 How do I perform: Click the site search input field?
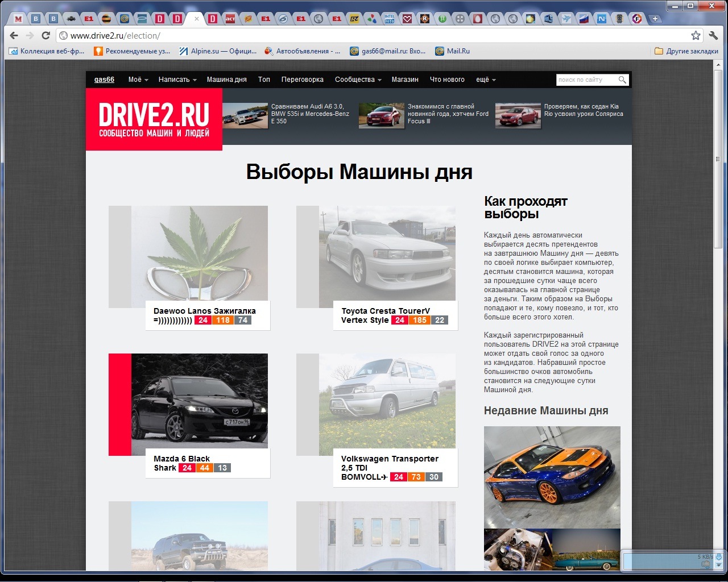pos(586,80)
